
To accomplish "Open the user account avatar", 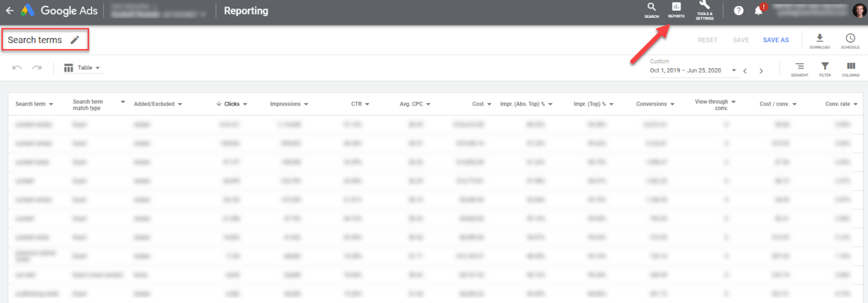I will (x=857, y=11).
